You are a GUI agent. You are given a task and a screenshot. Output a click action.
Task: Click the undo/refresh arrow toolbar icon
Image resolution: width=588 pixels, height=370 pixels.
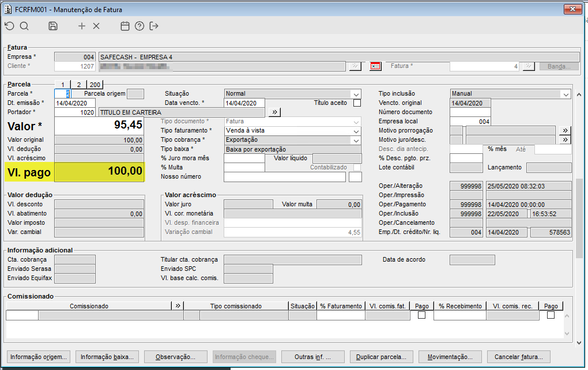[10, 26]
